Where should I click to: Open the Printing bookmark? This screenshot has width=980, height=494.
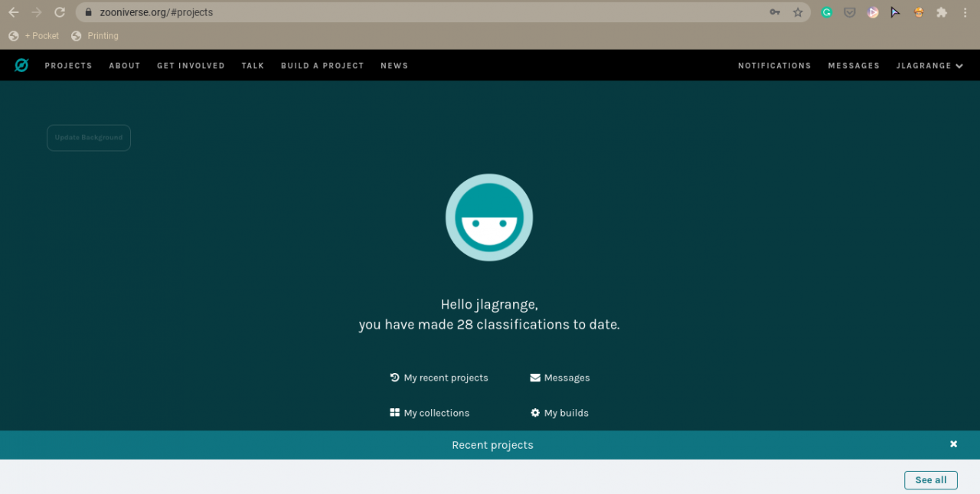click(x=95, y=36)
